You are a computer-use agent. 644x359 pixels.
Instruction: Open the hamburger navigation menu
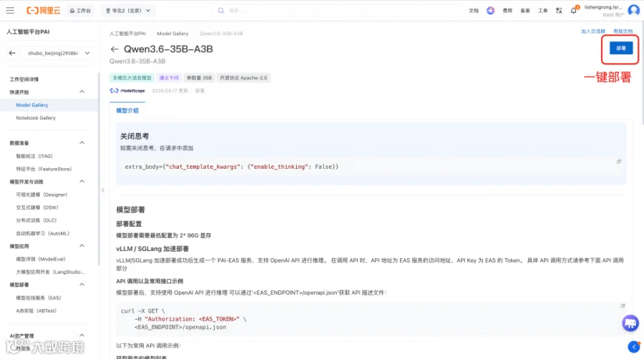click(10, 11)
